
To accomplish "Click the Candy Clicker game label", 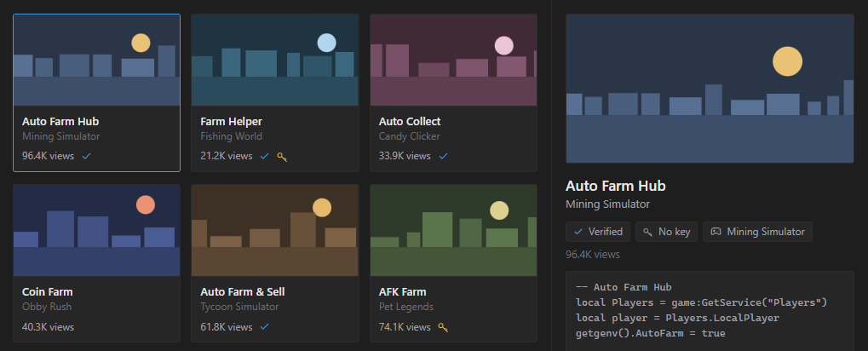I will [410, 136].
